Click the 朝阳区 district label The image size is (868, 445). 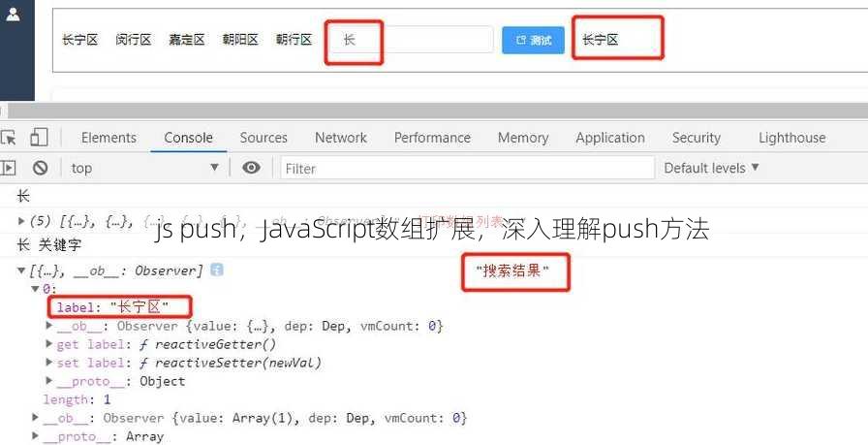coord(240,40)
